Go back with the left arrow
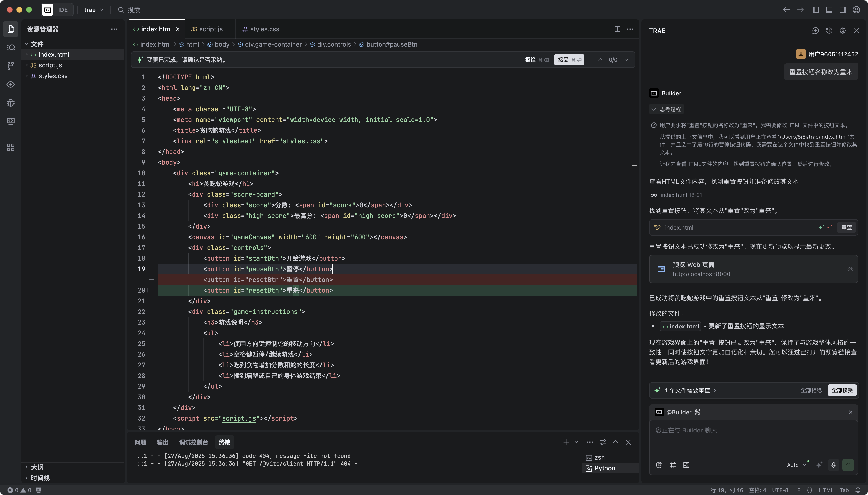The width and height of the screenshot is (868, 495). pyautogui.click(x=786, y=10)
